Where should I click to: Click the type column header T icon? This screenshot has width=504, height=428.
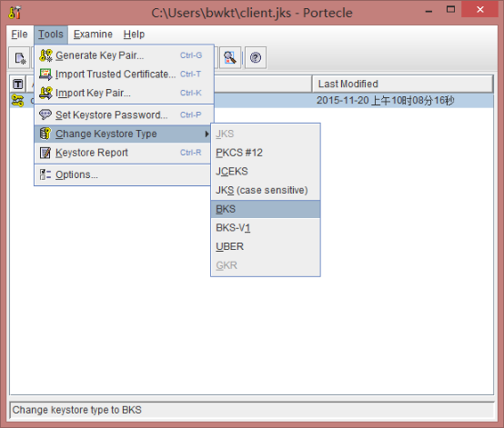coord(17,85)
